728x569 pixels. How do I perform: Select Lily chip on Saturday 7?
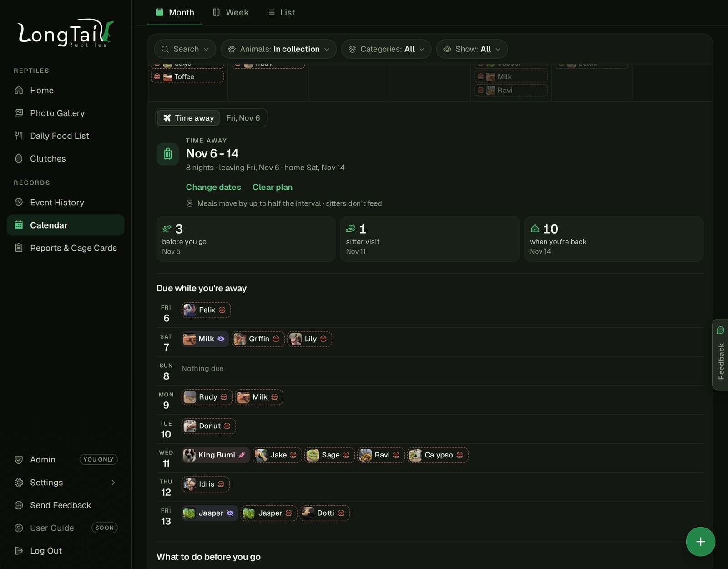point(309,339)
